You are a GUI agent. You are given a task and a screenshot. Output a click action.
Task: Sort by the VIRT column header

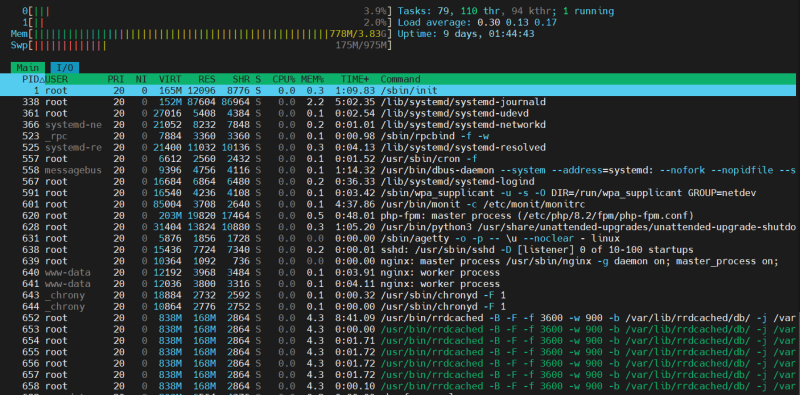[x=170, y=79]
